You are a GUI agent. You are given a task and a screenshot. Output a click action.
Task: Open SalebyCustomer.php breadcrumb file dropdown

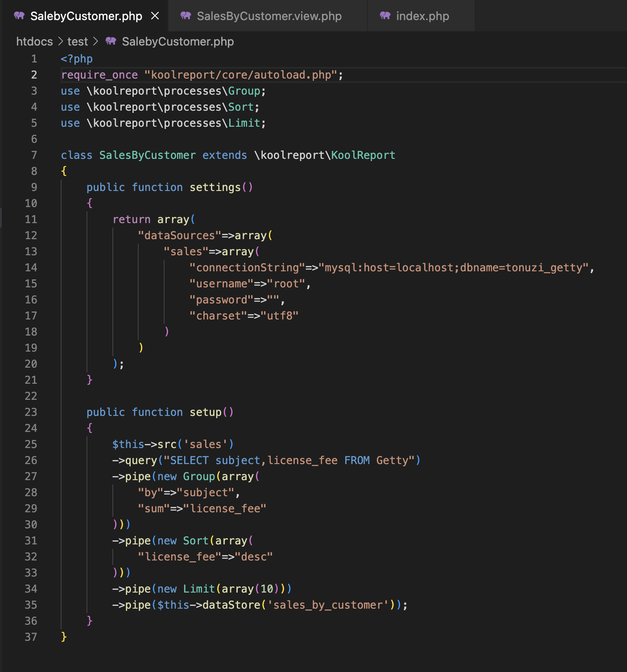177,41
